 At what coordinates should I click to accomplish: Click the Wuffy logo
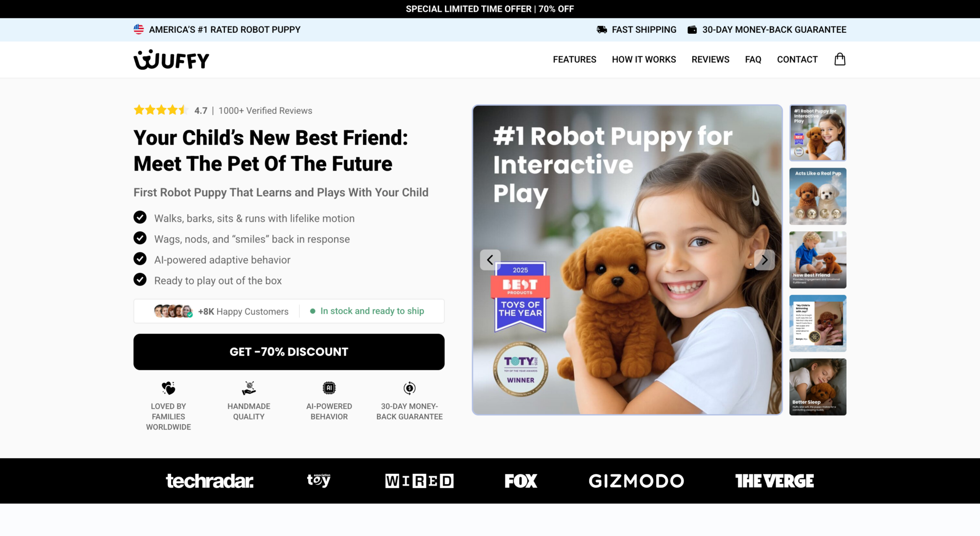point(171,60)
